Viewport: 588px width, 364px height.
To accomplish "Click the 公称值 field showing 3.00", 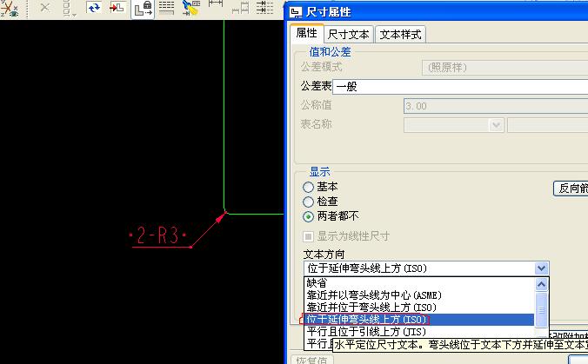I will [496, 106].
